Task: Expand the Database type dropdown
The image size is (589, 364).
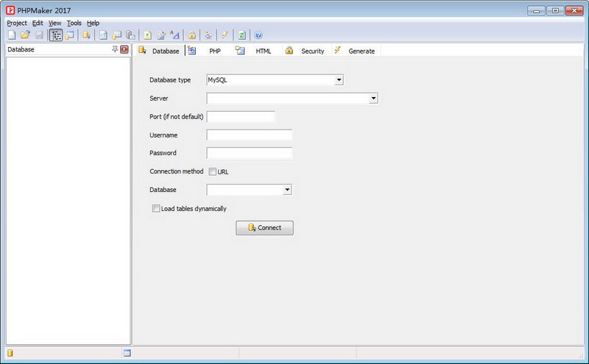Action: click(x=339, y=80)
